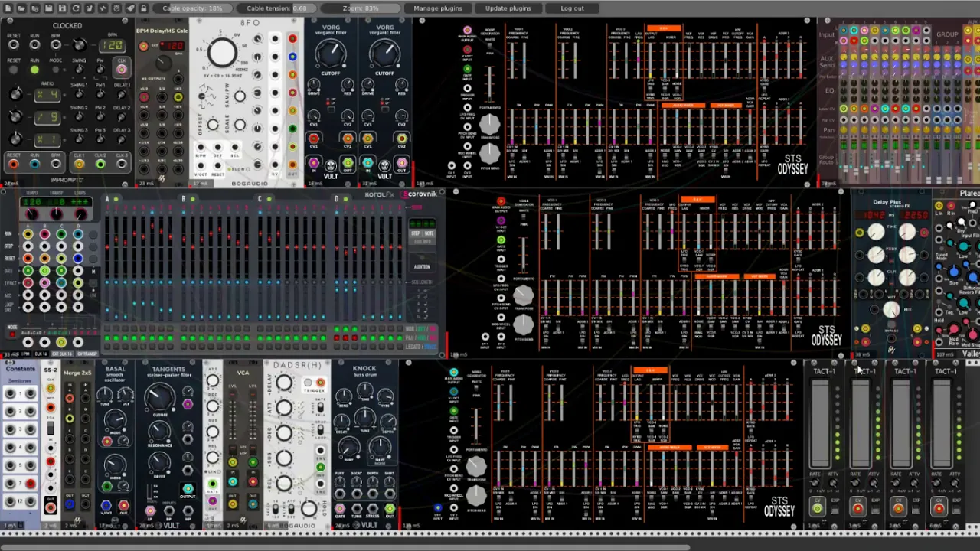This screenshot has height=551, width=980.
Task: Flip the SS-2 selector switch
Action: (51, 429)
